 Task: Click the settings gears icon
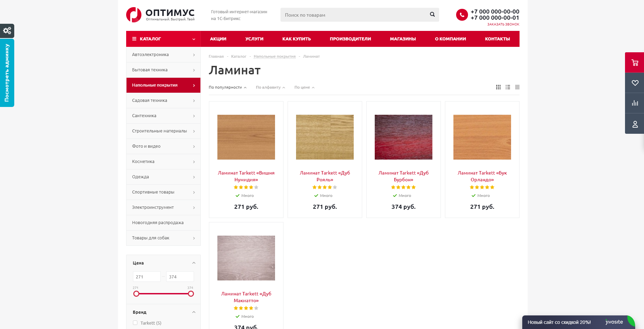[7, 31]
